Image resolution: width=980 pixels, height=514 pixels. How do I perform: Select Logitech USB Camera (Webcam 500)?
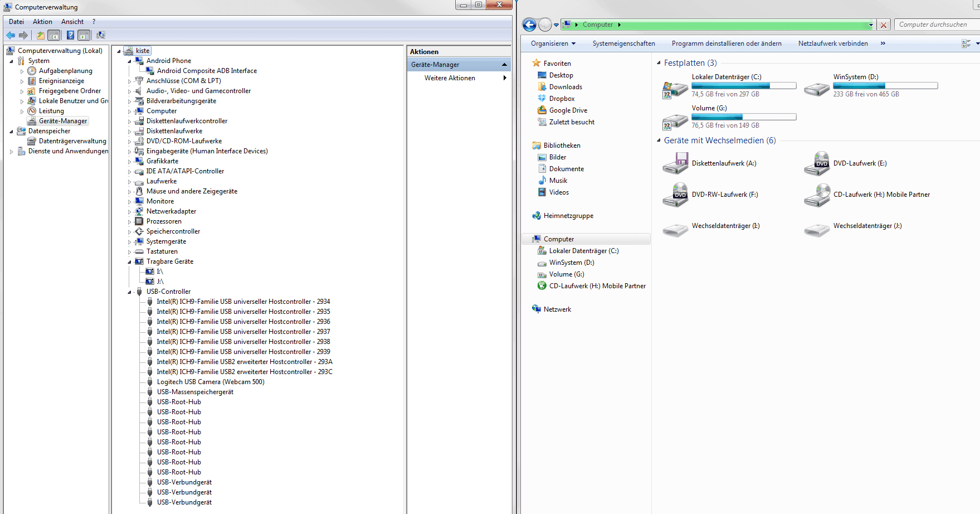(211, 382)
